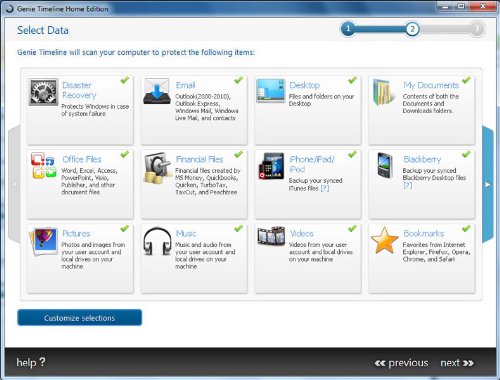Uncheck the My Documents green checkmark
The image size is (500, 380).
point(466,80)
